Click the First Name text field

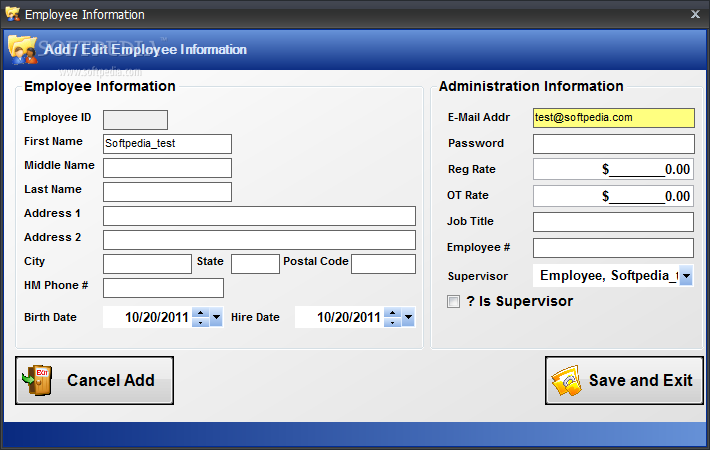167,144
